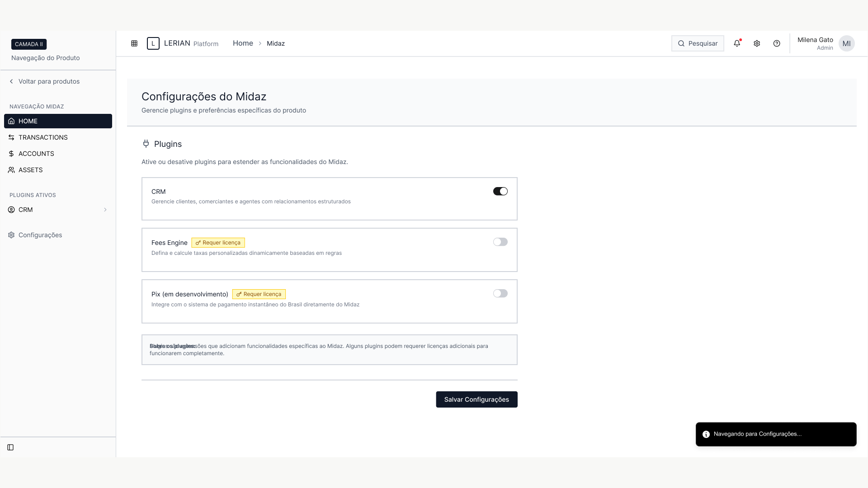Click the Home house icon in sidebar

[x=11, y=121]
